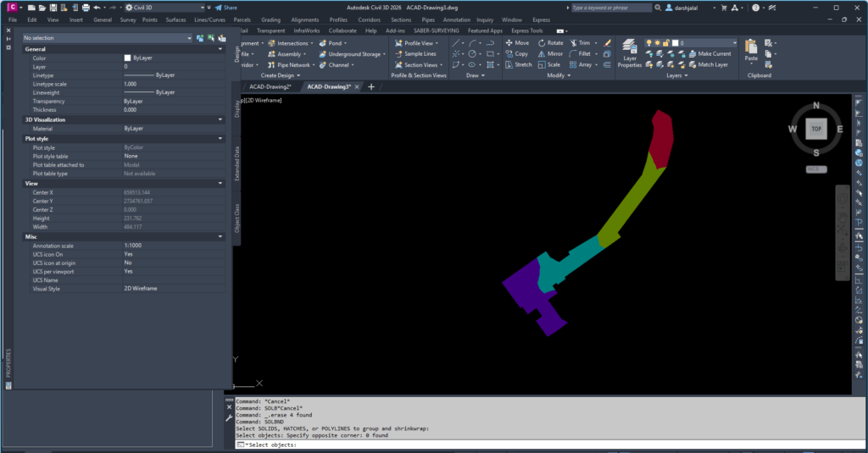
Task: Click the Match Layer tool
Action: click(x=708, y=64)
